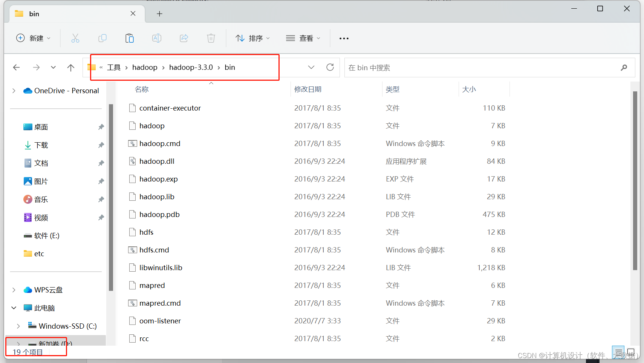The width and height of the screenshot is (644, 363).
Task: Click pin icon beside 图片
Action: coord(101,181)
